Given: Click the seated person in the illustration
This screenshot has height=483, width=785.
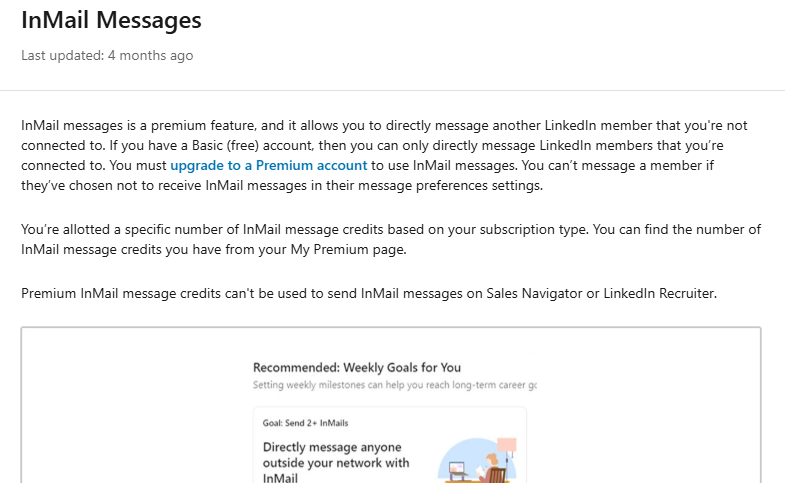Looking at the screenshot, I should (x=490, y=467).
